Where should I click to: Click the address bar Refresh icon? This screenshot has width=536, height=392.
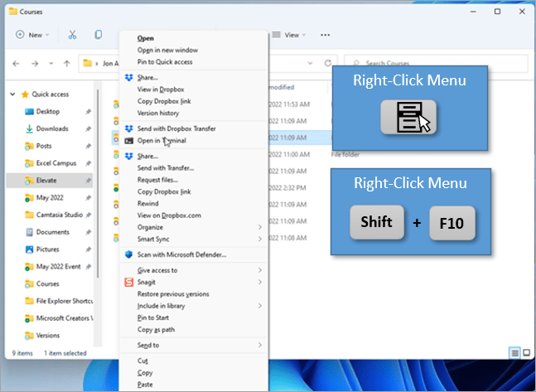pyautogui.click(x=329, y=64)
